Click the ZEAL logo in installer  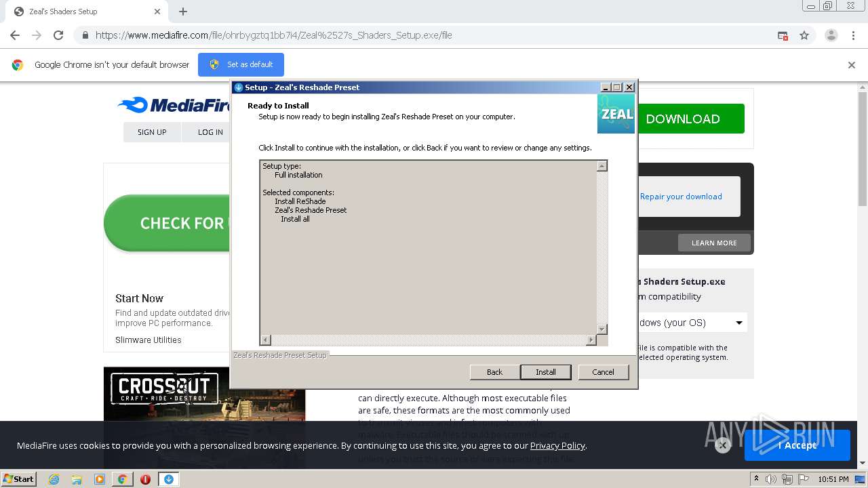click(x=616, y=113)
